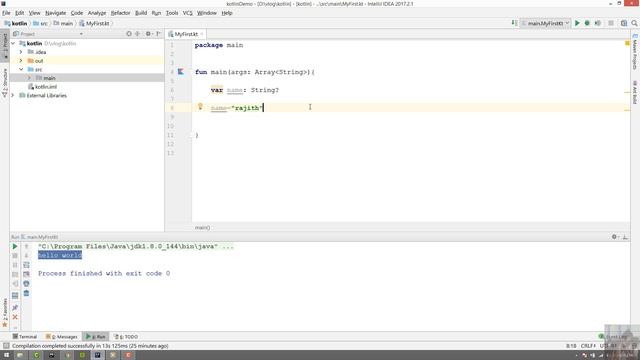640x360 pixels.
Task: Expand the out folder
Action: coord(21,60)
